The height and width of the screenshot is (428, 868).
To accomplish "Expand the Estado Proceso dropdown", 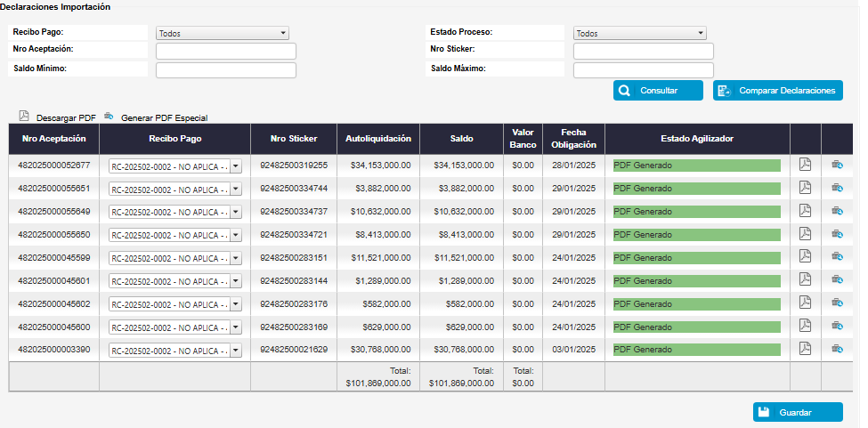I will (639, 33).
